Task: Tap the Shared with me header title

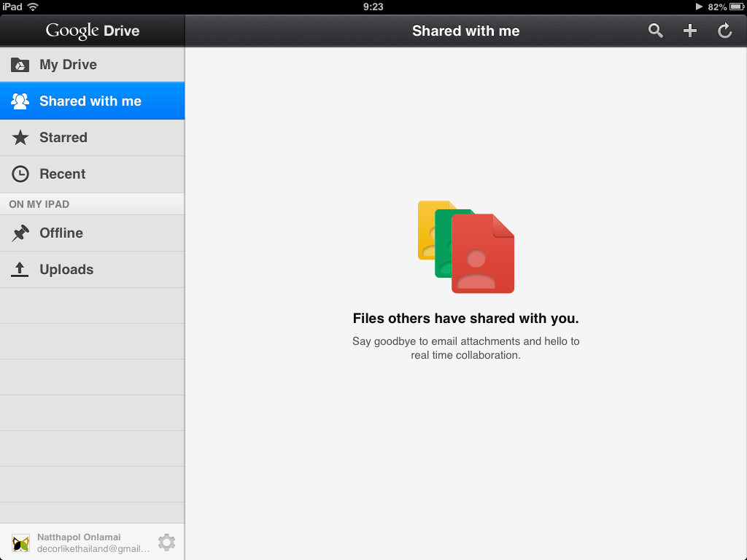Action: pyautogui.click(x=466, y=31)
